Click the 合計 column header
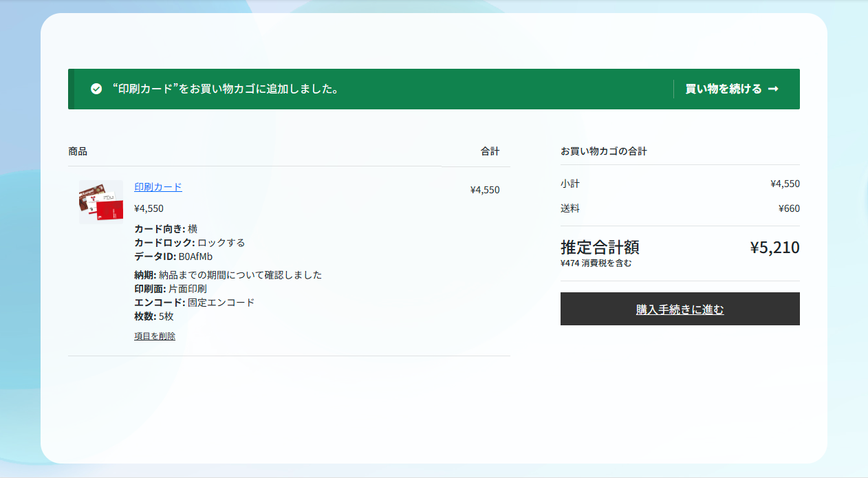868x478 pixels. click(491, 151)
